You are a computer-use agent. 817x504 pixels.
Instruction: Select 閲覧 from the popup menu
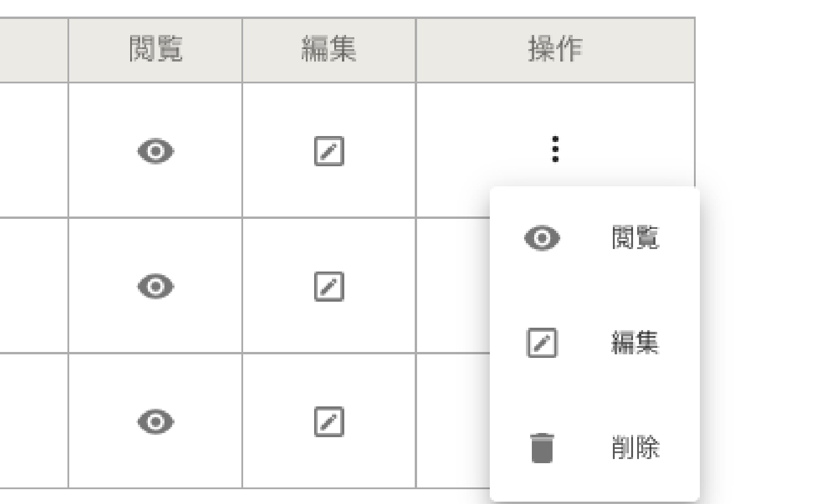[635, 238]
